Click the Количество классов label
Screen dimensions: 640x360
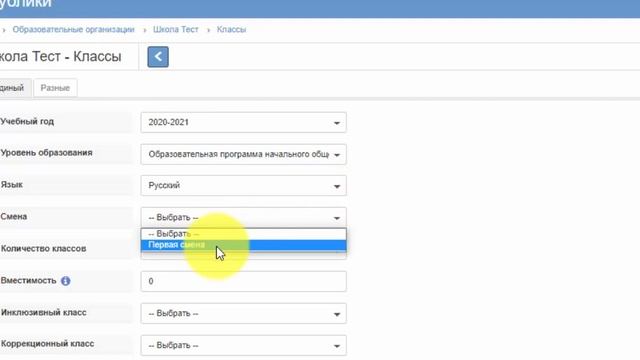pyautogui.click(x=43, y=249)
